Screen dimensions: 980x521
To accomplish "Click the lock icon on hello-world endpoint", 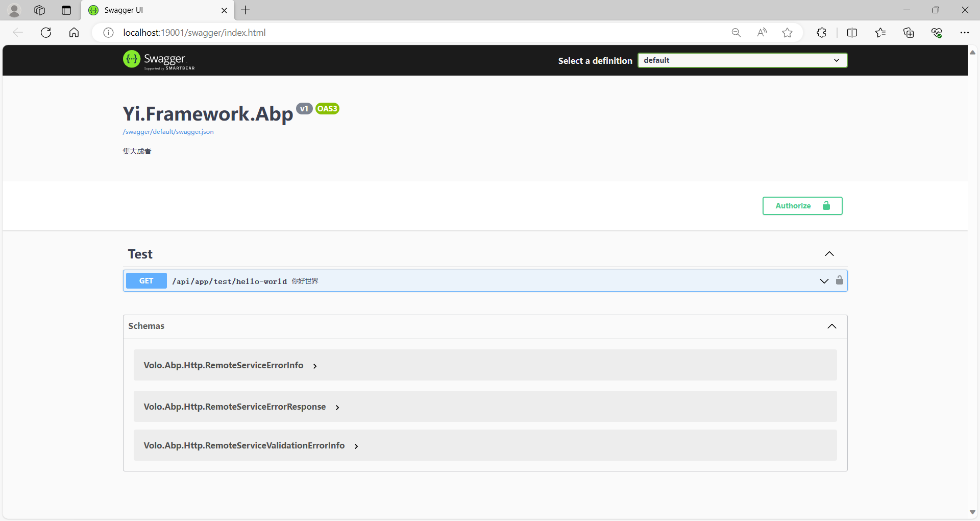I will point(839,280).
